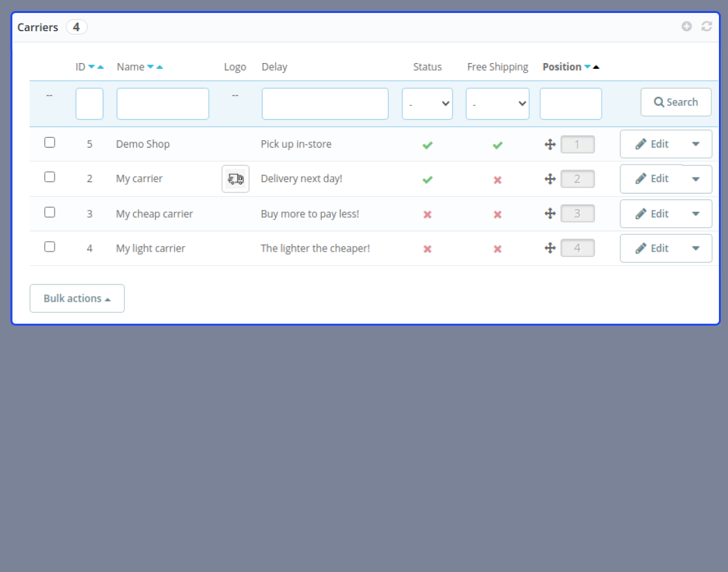
Task: Sort ID column descending
Action: coord(92,67)
